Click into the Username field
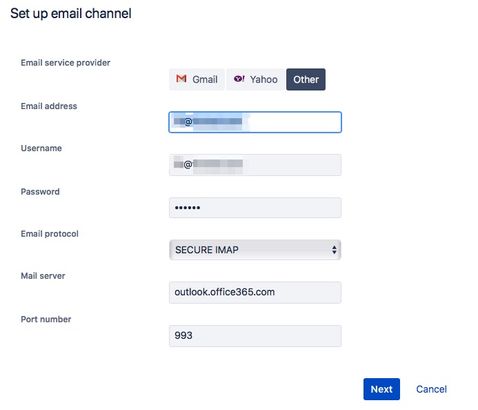Image resolution: width=478 pixels, height=410 pixels. point(255,165)
